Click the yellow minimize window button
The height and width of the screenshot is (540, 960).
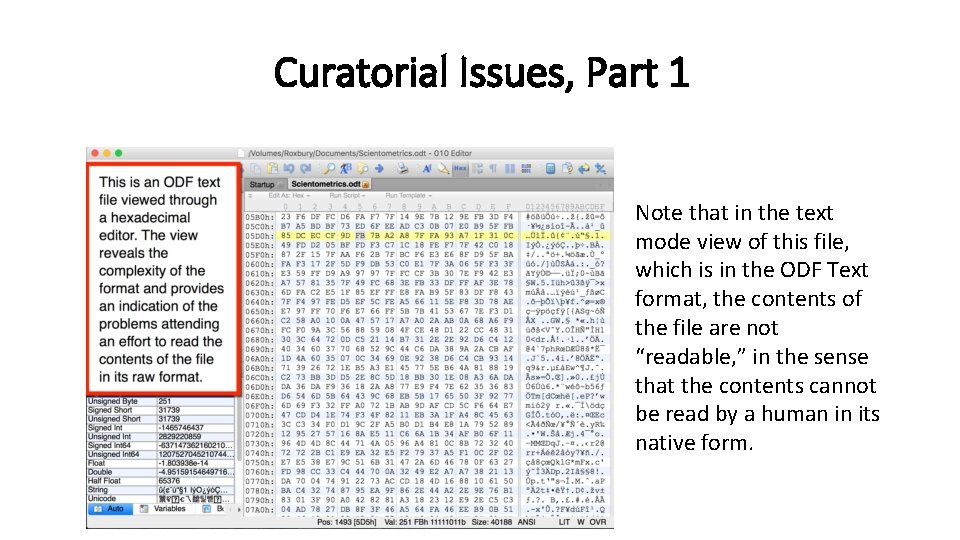pyautogui.click(x=107, y=153)
